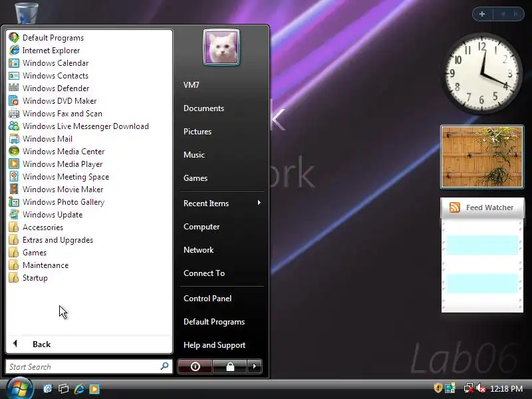The image size is (532, 399).
Task: Open Windows Calendar icon
Action: (x=14, y=63)
